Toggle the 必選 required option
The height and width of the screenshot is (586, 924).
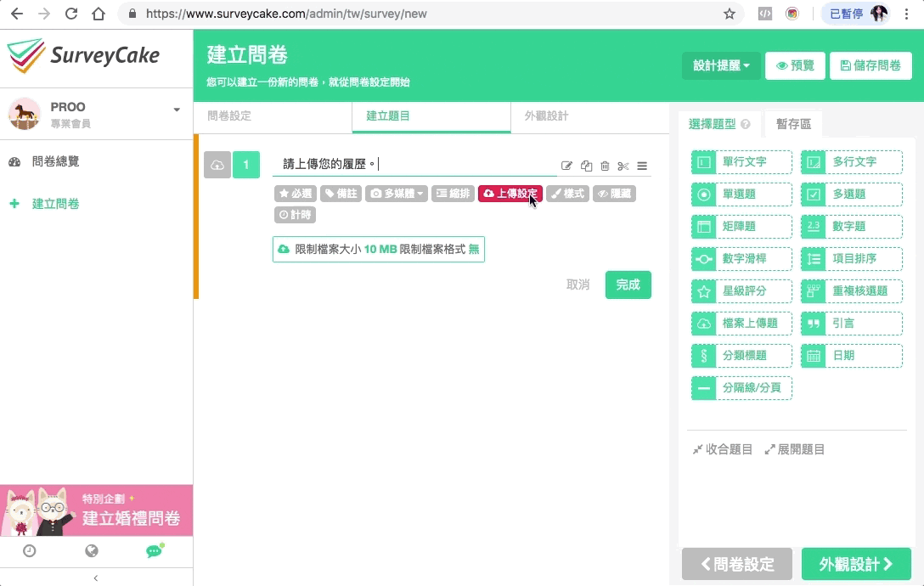coord(296,194)
